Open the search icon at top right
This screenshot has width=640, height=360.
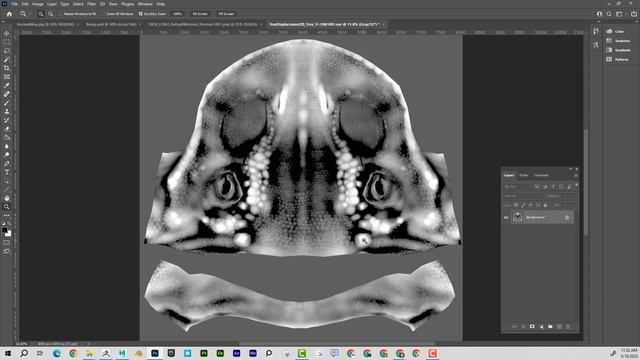click(x=609, y=14)
